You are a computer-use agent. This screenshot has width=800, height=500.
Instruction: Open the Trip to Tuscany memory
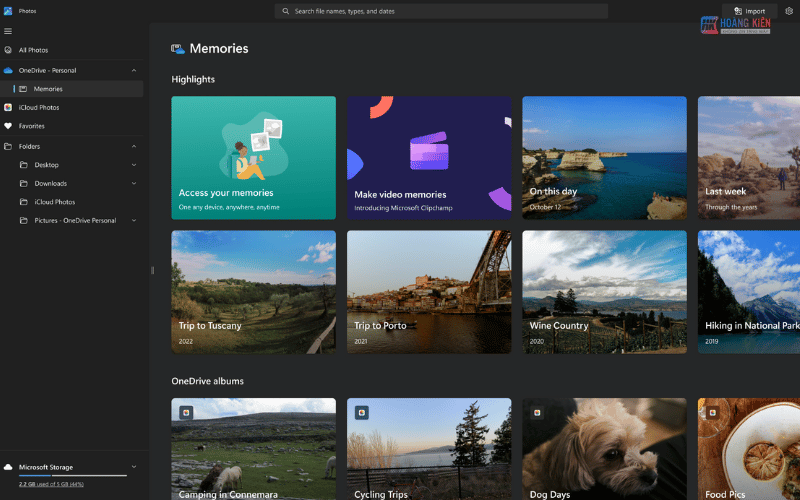[x=254, y=292]
